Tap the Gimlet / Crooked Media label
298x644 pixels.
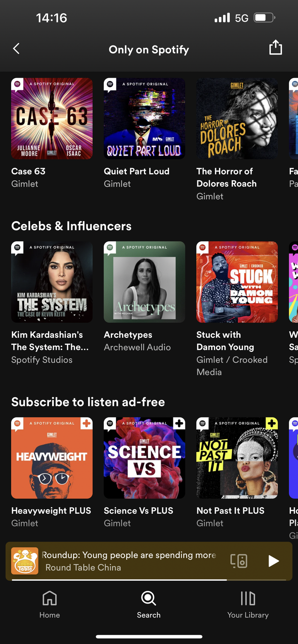point(232,366)
